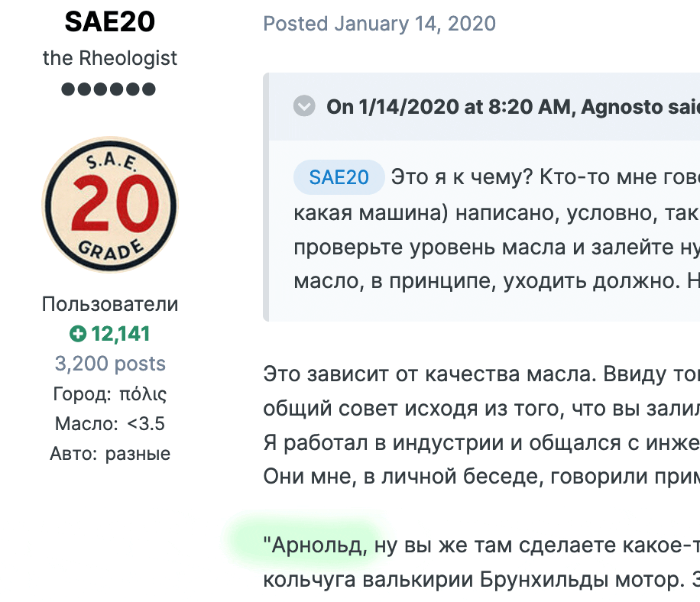
Task: Open the S.A.E. 20 Grade avatar
Action: tap(110, 205)
